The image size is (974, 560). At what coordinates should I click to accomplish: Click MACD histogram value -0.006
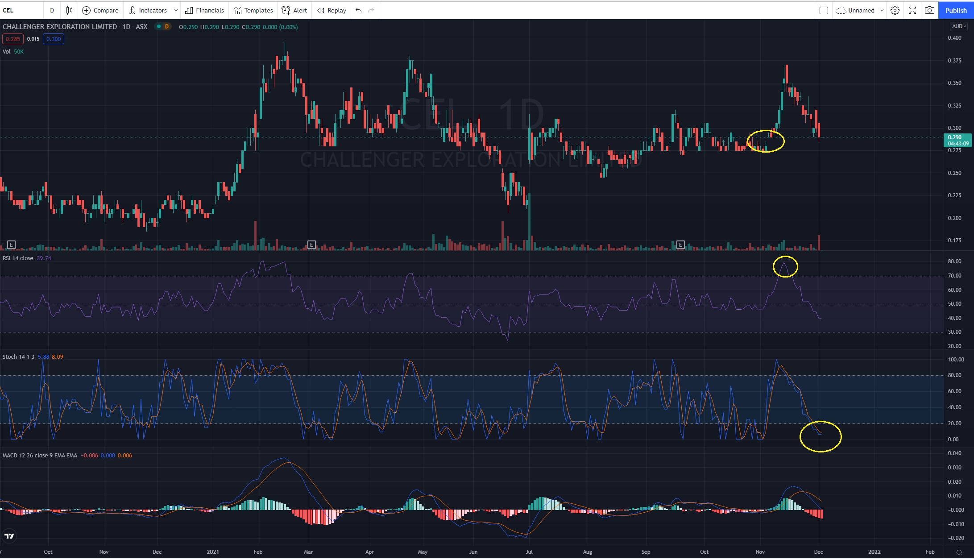(x=89, y=456)
